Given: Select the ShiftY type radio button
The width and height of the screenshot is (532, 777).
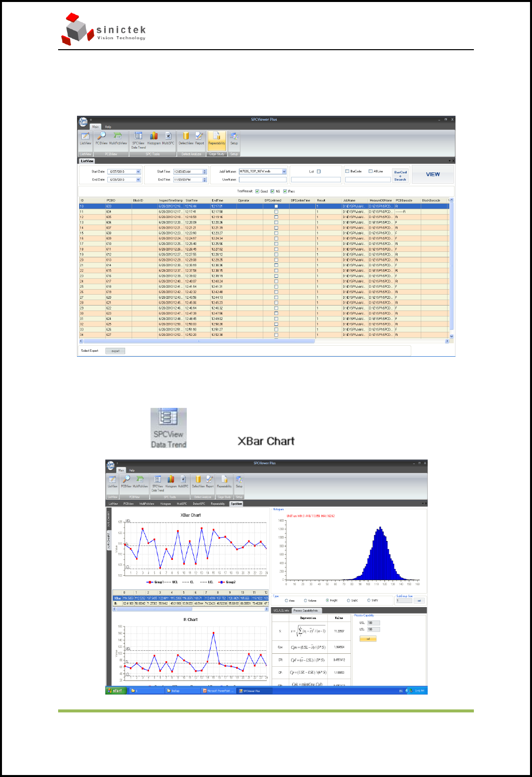Looking at the screenshot, I should [x=369, y=600].
